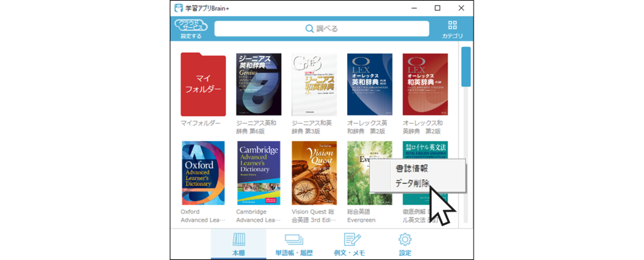Switch to the 例文・メモ tab
The image size is (644, 260).
click(x=349, y=244)
